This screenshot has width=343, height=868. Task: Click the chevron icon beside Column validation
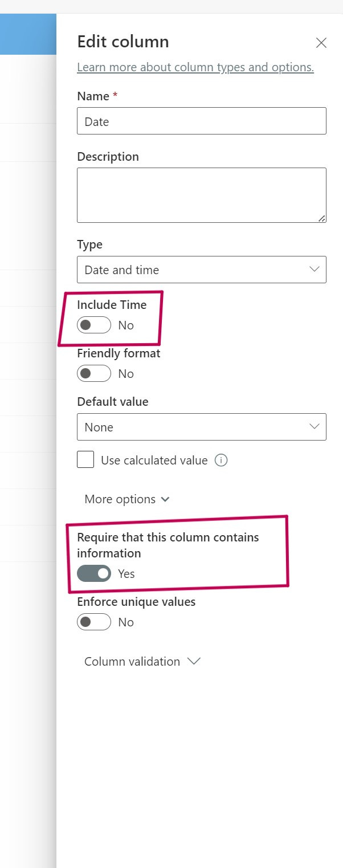pyautogui.click(x=194, y=661)
